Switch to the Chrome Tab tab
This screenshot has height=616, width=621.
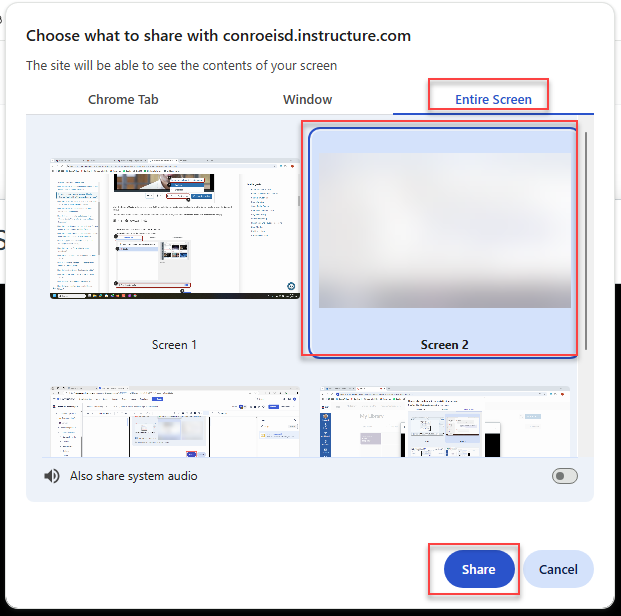coord(123,99)
